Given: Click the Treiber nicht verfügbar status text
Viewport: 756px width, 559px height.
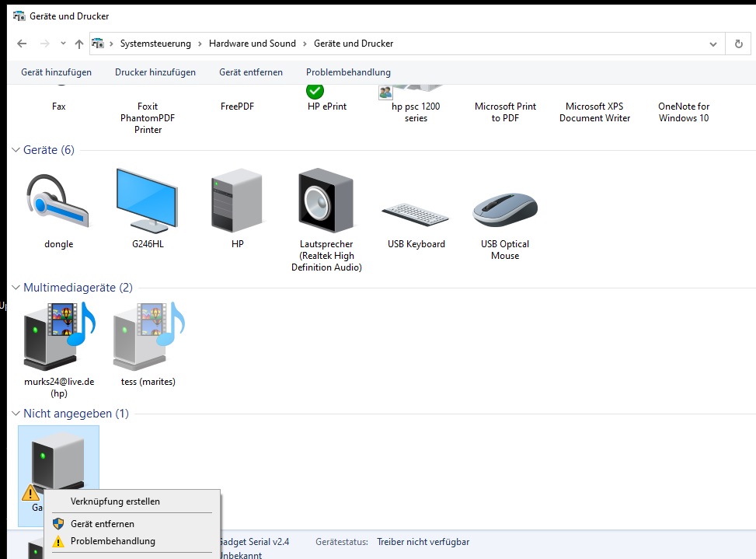Looking at the screenshot, I should (x=423, y=542).
